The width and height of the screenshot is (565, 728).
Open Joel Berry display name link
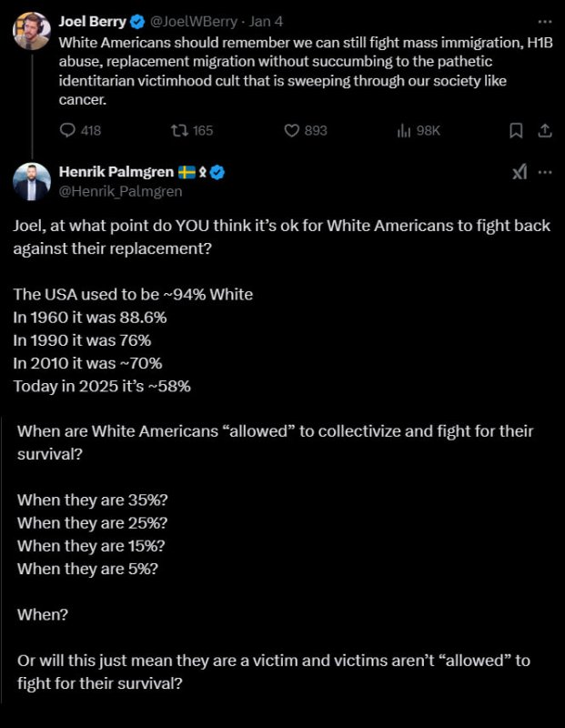click(x=93, y=22)
